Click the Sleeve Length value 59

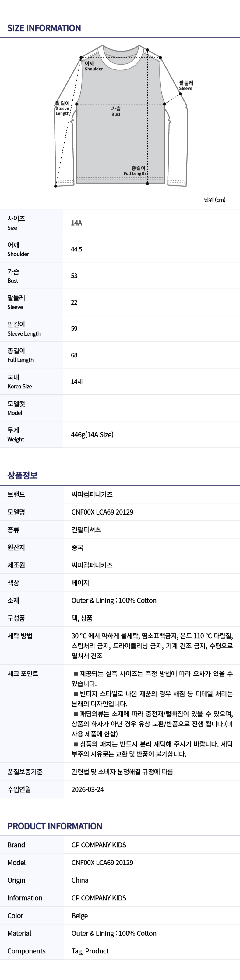(74, 328)
